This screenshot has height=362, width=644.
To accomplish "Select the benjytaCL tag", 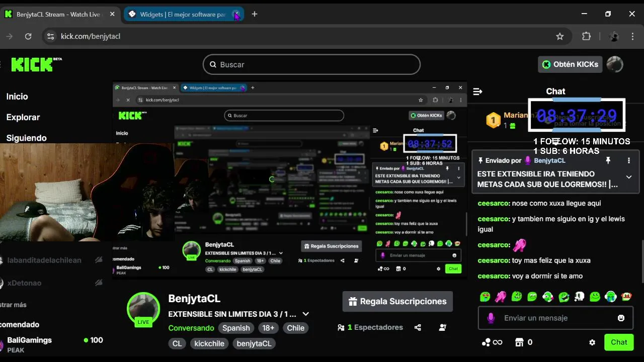I will (254, 344).
